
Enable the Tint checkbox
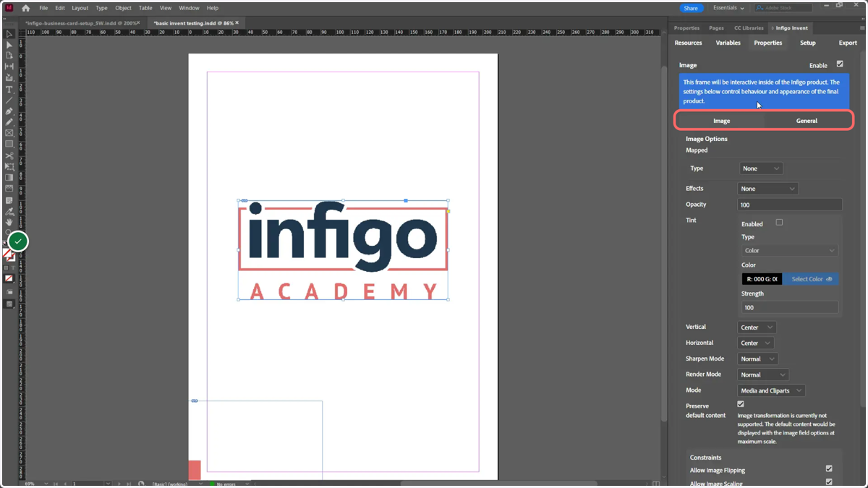tap(779, 223)
